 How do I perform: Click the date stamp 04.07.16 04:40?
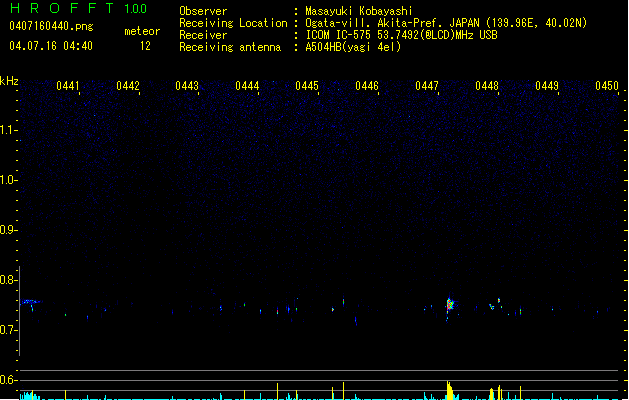tap(51, 46)
